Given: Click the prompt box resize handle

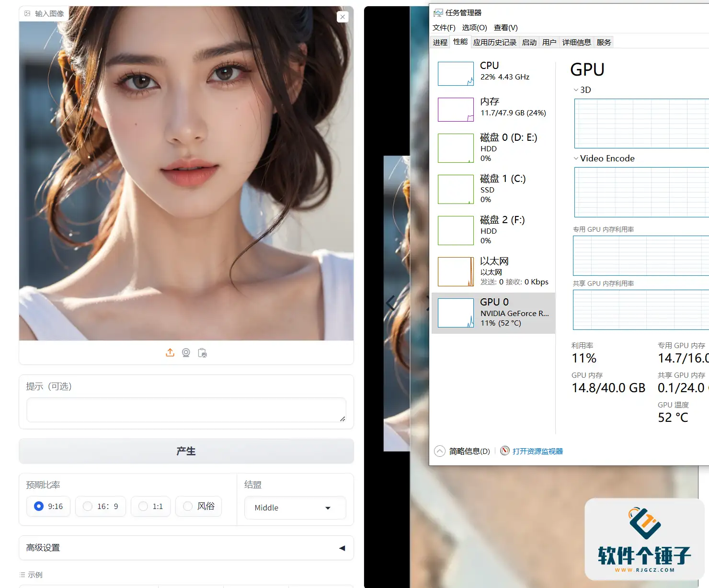Looking at the screenshot, I should (343, 419).
